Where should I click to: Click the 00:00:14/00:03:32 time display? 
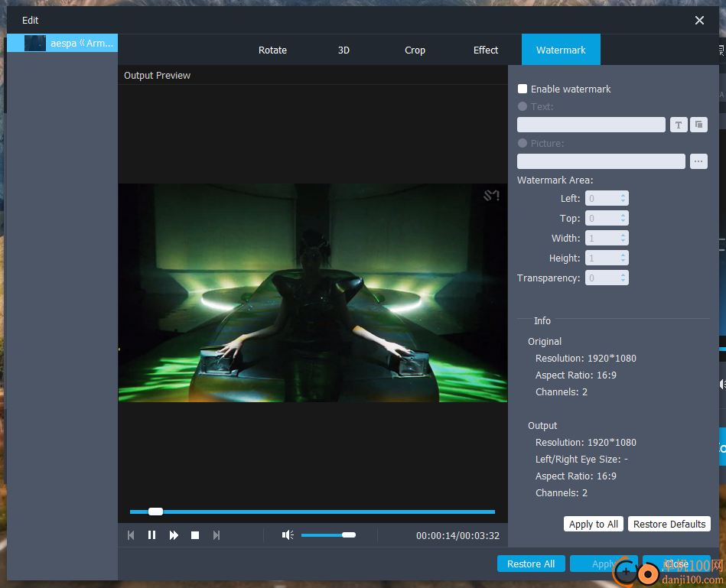[x=457, y=536]
